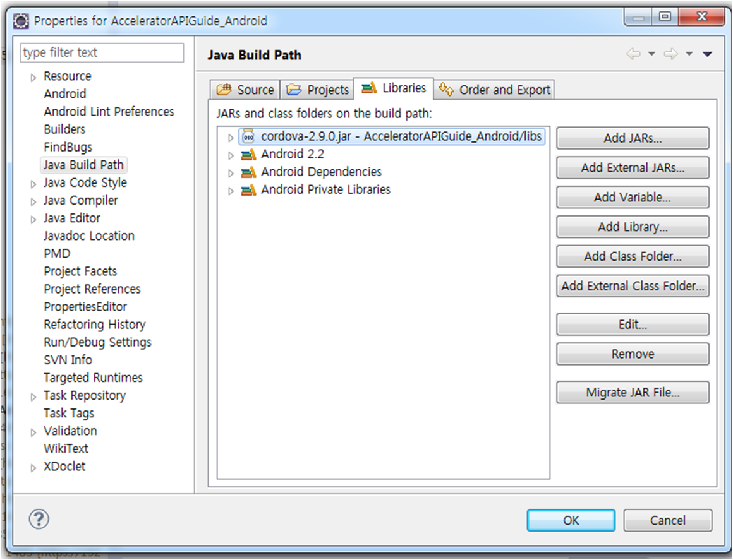
Task: Expand the Android Dependencies node
Action: point(231,172)
